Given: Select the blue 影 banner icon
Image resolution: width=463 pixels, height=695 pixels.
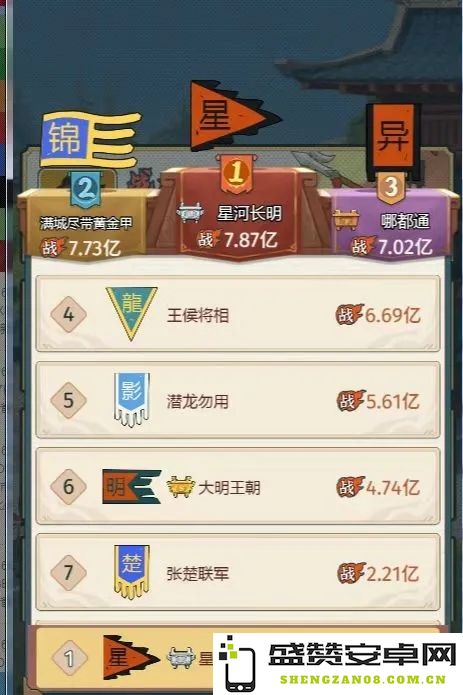Looking at the screenshot, I should (132, 399).
